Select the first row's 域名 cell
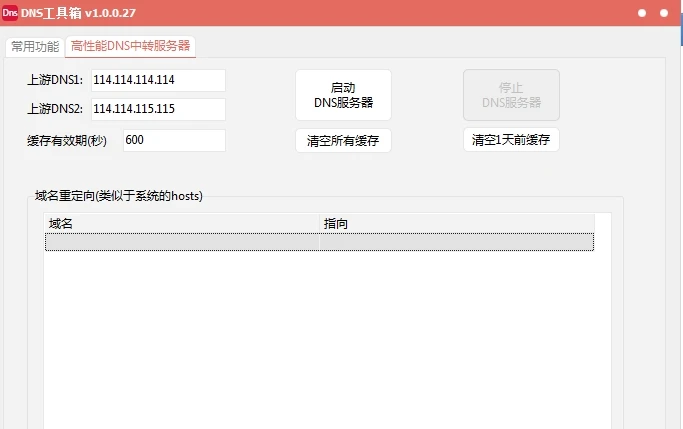The image size is (683, 429). (x=180, y=242)
